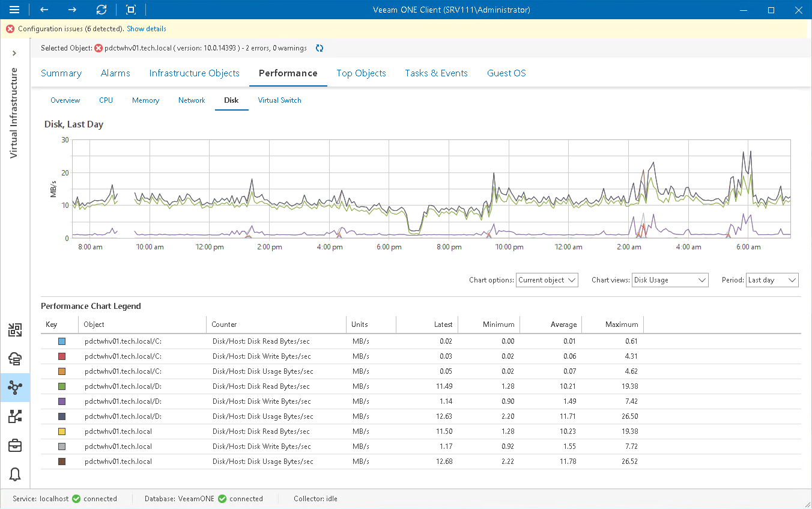This screenshot has height=509, width=812.
Task: Navigate forward using the forward arrow
Action: pos(71,10)
